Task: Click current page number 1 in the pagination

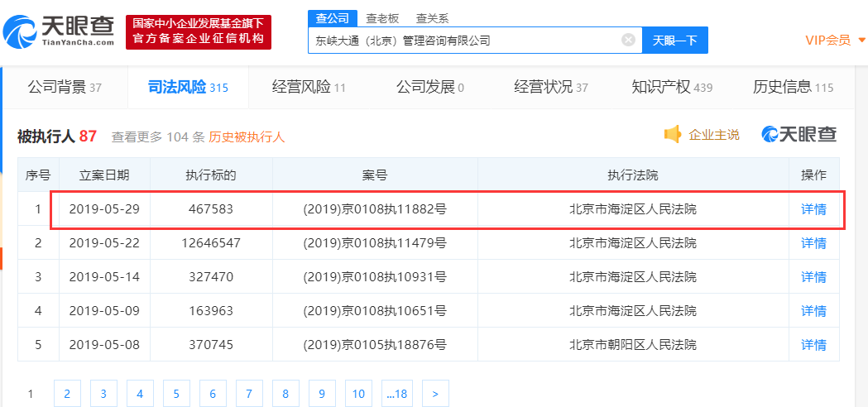Action: (31, 394)
